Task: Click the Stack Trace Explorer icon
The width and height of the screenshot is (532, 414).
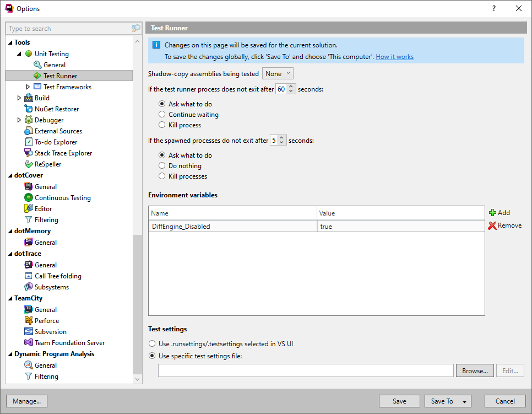Action: 29,153
